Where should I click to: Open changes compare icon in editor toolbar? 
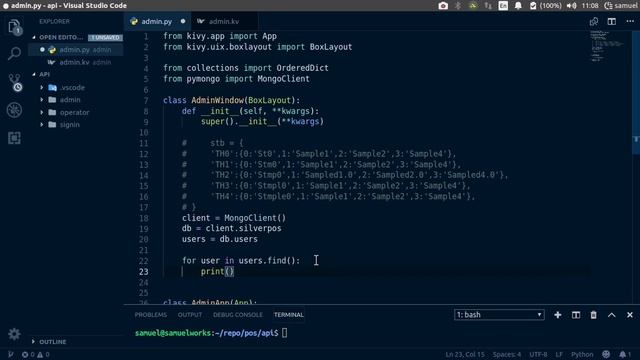593,21
